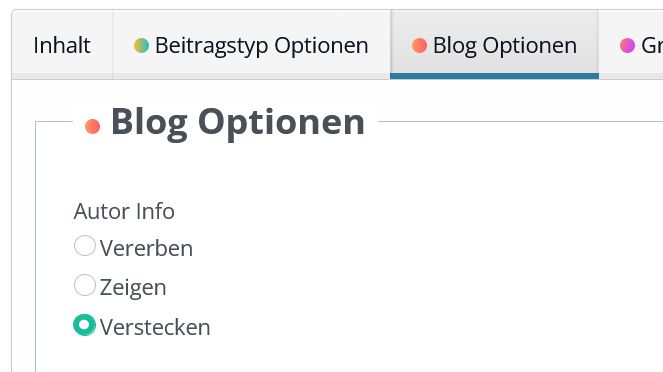Click the green dot icon on Beitragstyp Optionen tab
Viewport: 663px width, 372px height.
(x=141, y=46)
